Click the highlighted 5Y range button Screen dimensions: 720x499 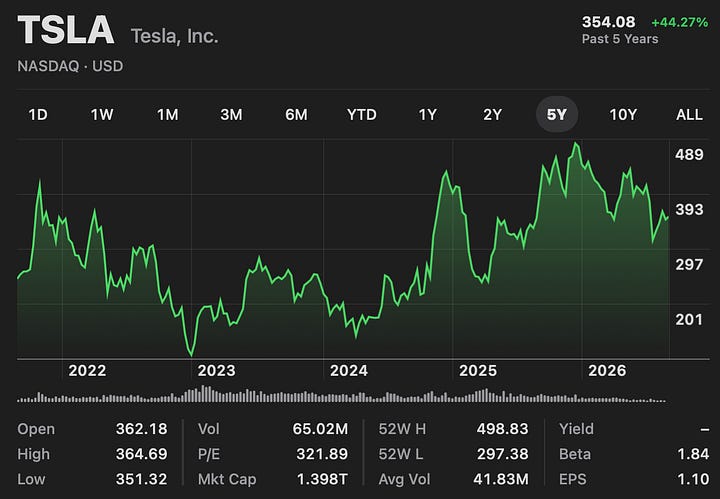[x=557, y=114]
